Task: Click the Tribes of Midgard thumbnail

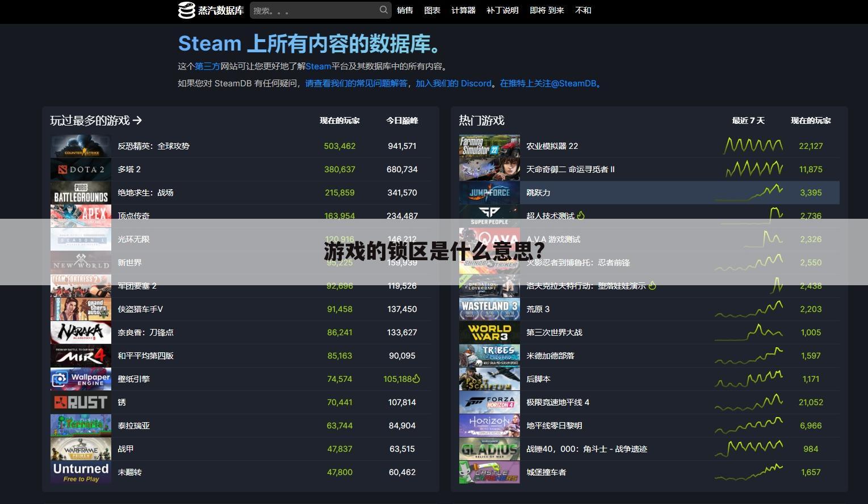Action: [x=489, y=356]
